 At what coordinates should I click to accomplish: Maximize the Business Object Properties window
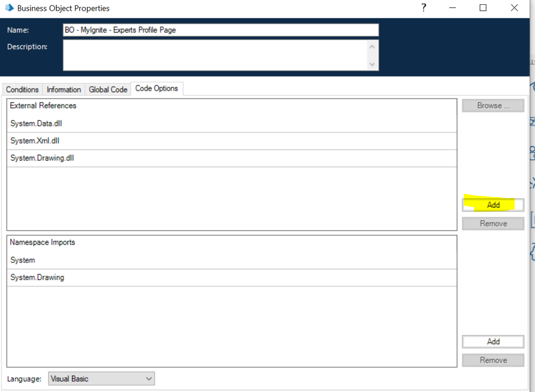(x=483, y=7)
